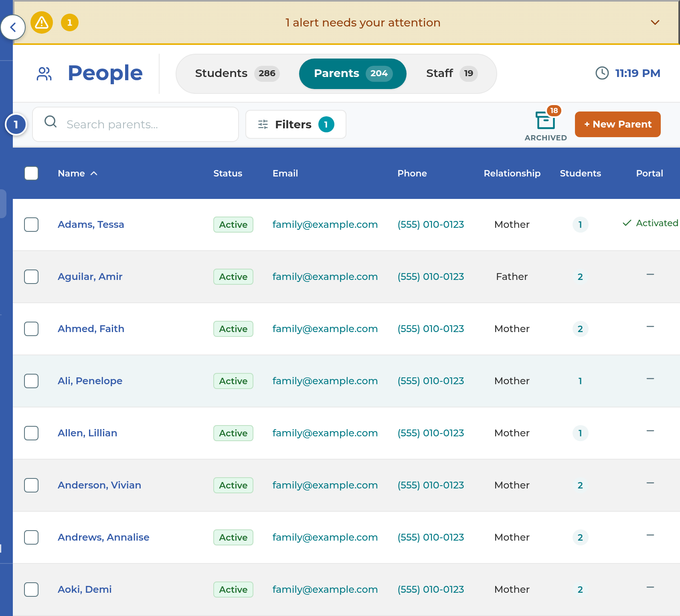680x616 pixels.
Task: Open Aguilar, Amir profile link
Action: coord(90,277)
